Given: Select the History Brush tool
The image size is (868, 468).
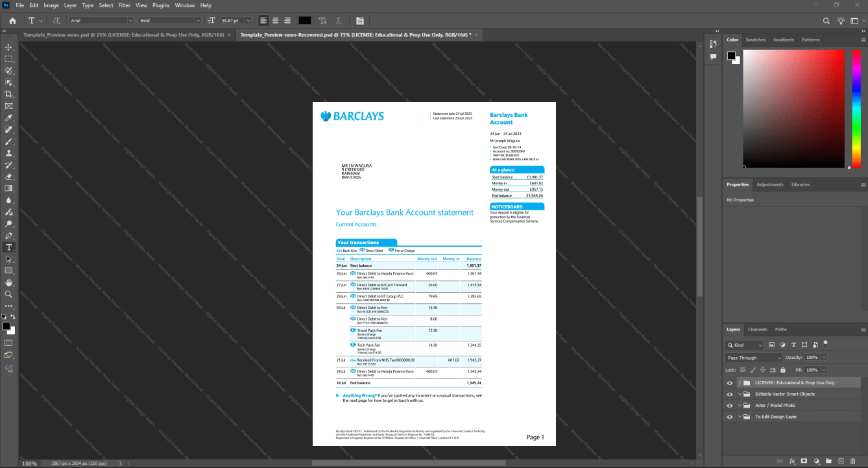Looking at the screenshot, I should [x=8, y=165].
